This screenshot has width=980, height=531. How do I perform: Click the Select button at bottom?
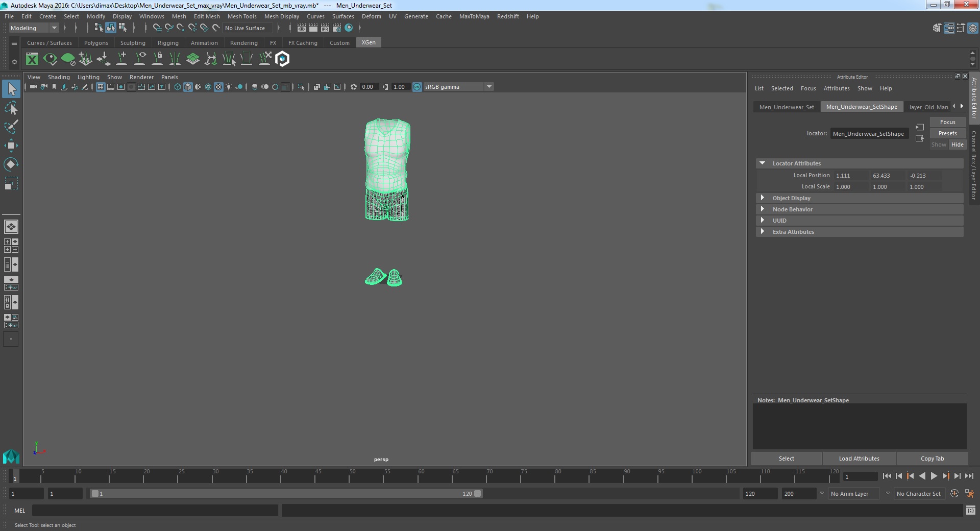tap(786, 458)
